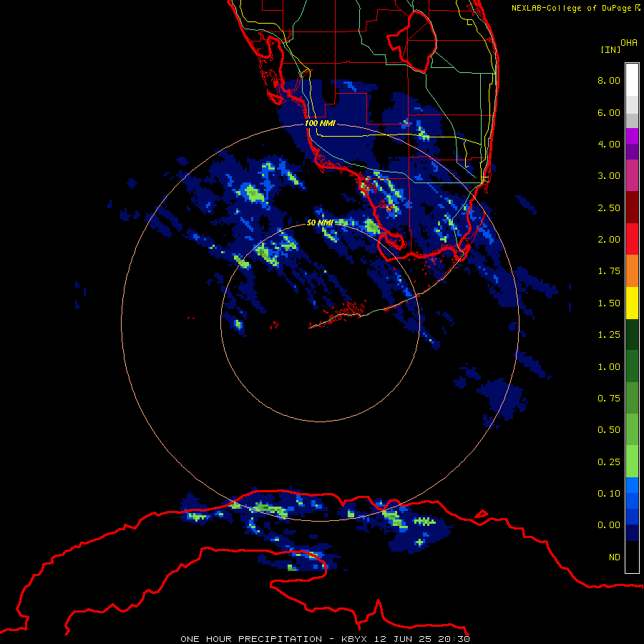The width and height of the screenshot is (644, 644).
Task: Click the pink 3.00 legend swatch
Action: pos(632,175)
